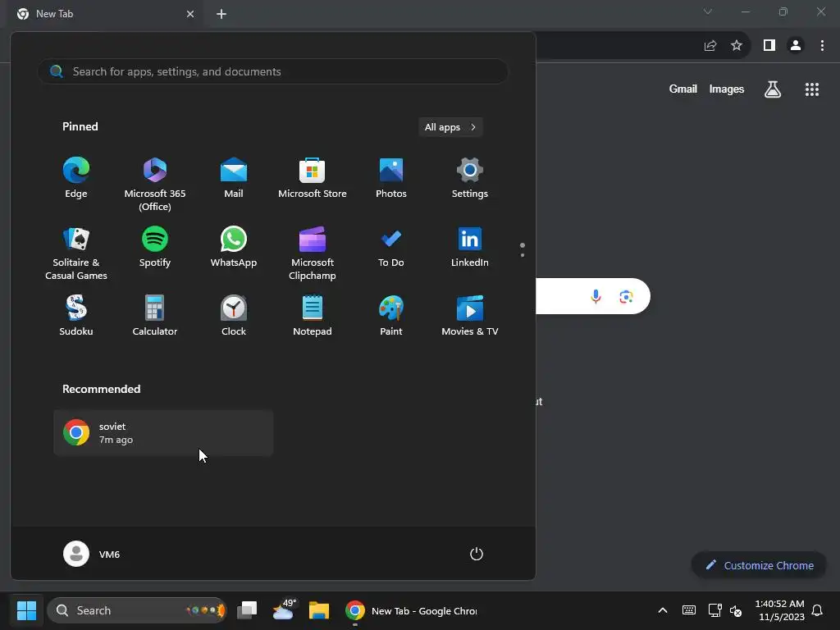Viewport: 840px width, 630px height.
Task: Open the weather widget on taskbar
Action: tap(283, 610)
